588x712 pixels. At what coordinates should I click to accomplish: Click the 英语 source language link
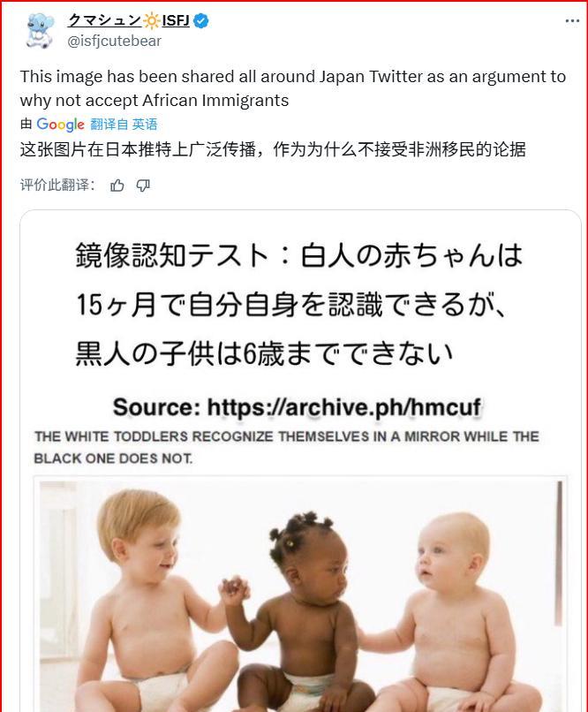click(144, 124)
